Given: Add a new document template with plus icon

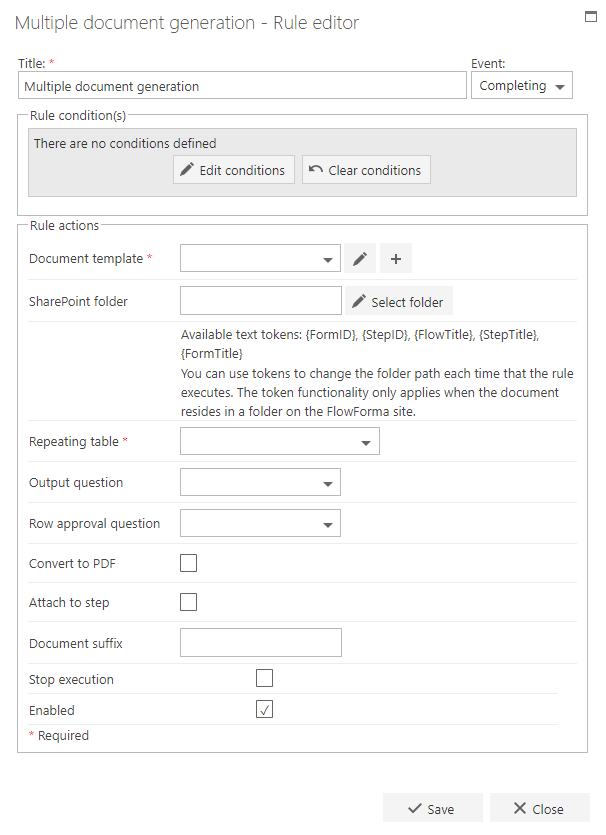Looking at the screenshot, I should [396, 258].
